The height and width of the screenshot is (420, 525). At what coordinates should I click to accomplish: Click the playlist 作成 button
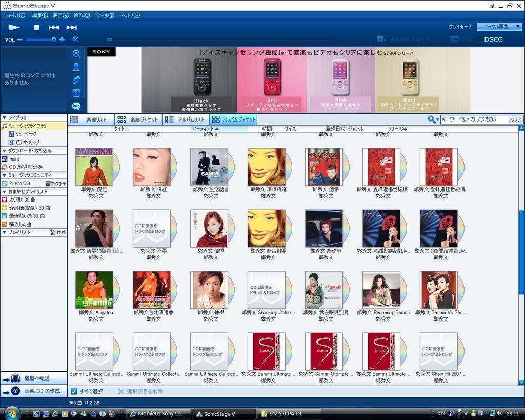[x=57, y=232]
